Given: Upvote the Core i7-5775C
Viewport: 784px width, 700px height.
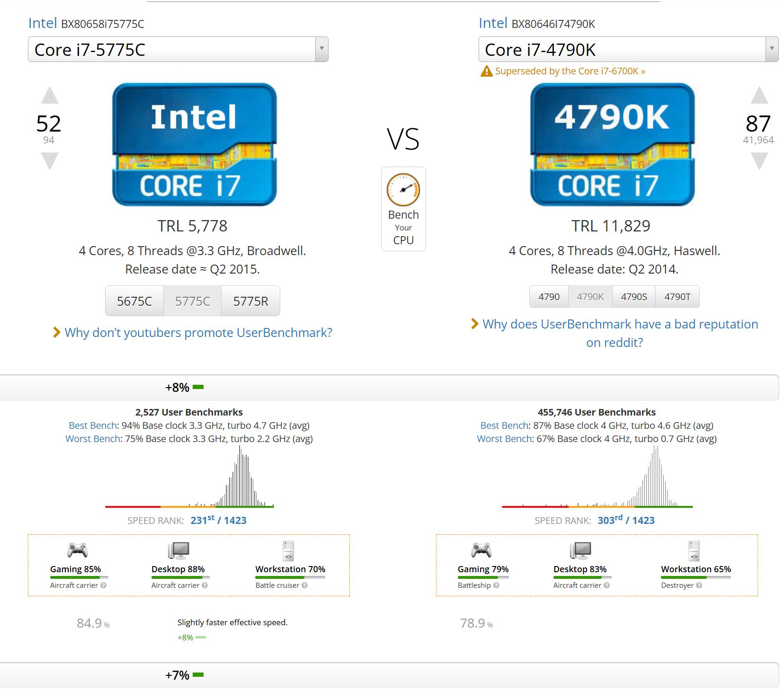Looking at the screenshot, I should click(50, 95).
